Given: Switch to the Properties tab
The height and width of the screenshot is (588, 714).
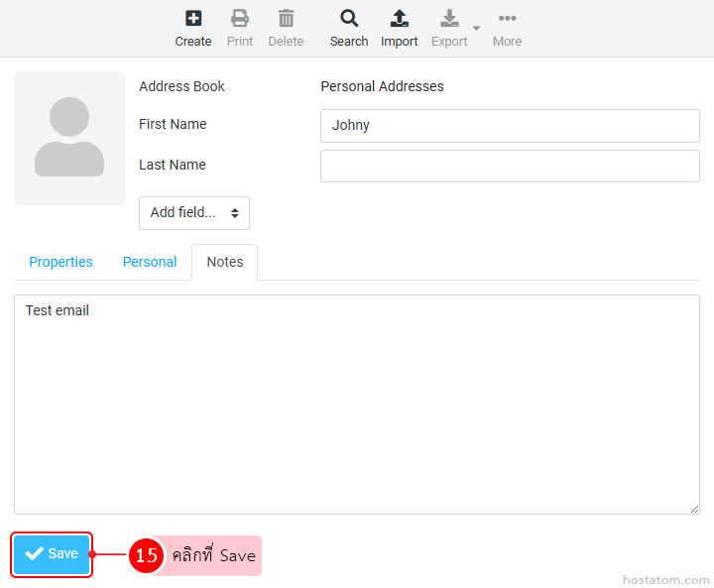Looking at the screenshot, I should [x=61, y=262].
